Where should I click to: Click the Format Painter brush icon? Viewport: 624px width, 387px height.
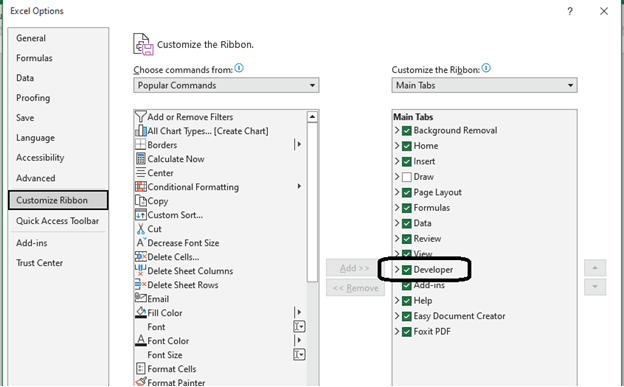click(140, 382)
